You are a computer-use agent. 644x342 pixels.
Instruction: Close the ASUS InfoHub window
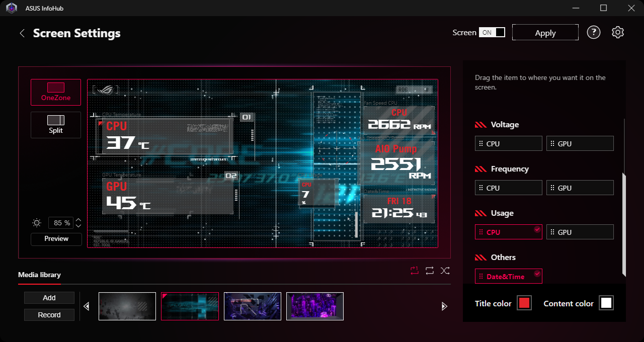[x=631, y=8]
